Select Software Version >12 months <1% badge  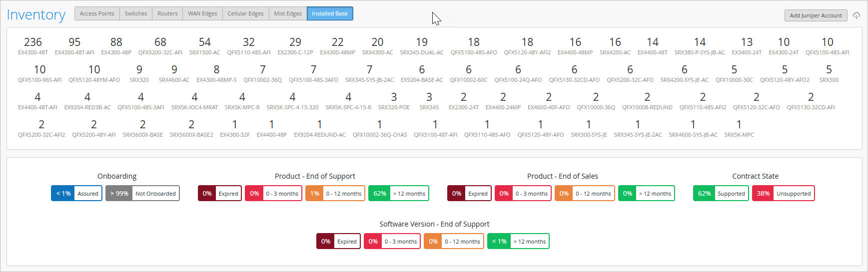tap(518, 241)
